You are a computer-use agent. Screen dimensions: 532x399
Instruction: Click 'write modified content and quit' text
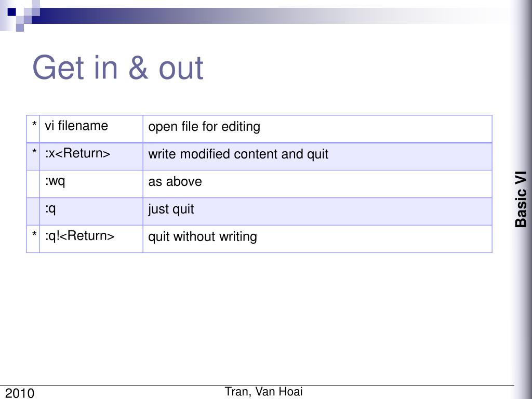point(238,154)
